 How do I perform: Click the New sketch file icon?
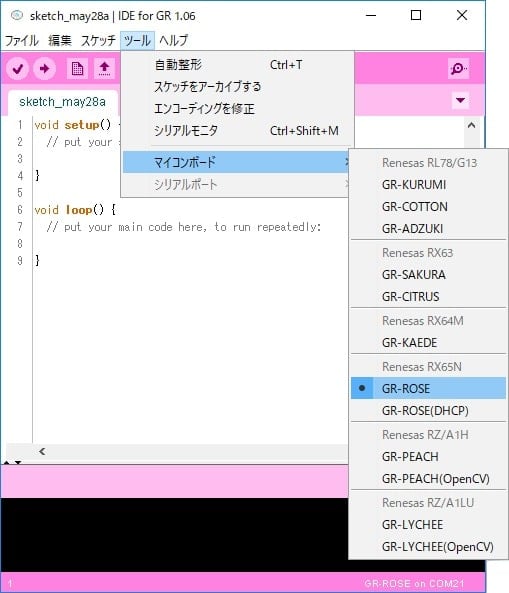[77, 68]
